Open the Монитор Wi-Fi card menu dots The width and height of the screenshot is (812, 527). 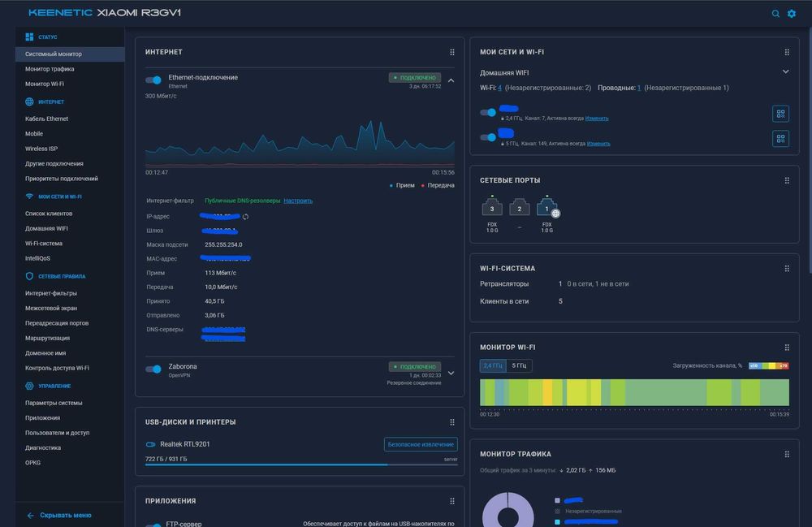point(787,348)
